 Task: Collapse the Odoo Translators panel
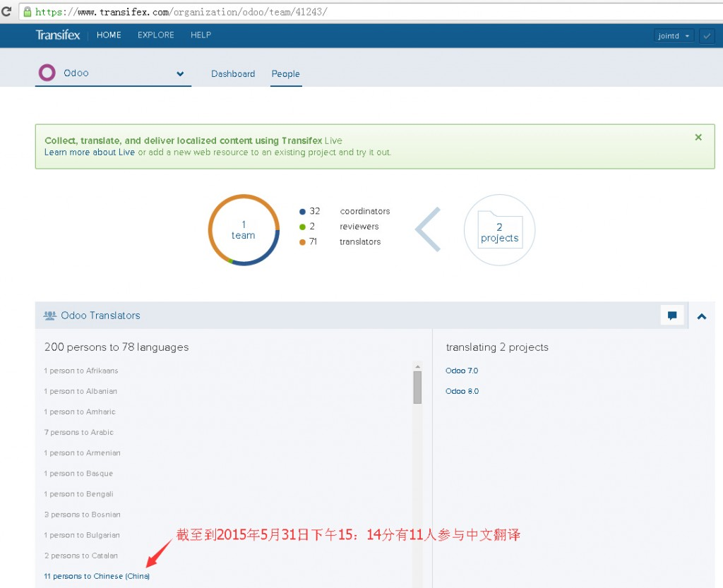pos(702,316)
